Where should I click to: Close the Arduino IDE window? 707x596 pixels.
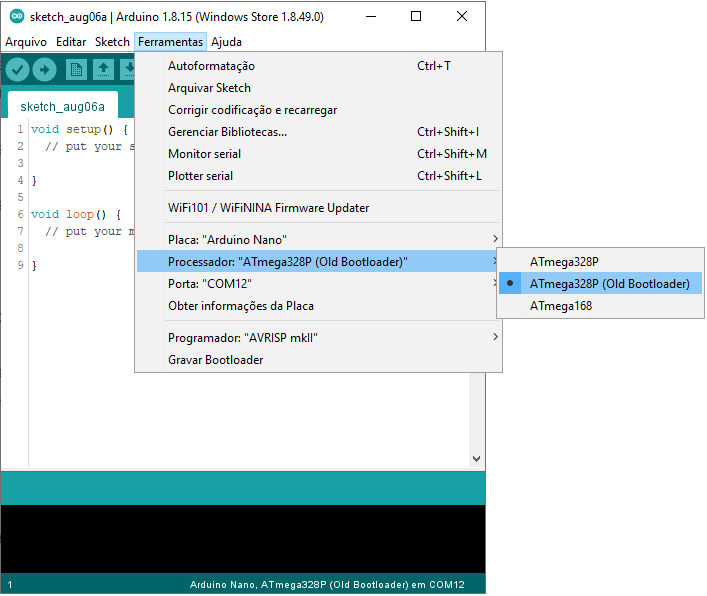coord(462,17)
